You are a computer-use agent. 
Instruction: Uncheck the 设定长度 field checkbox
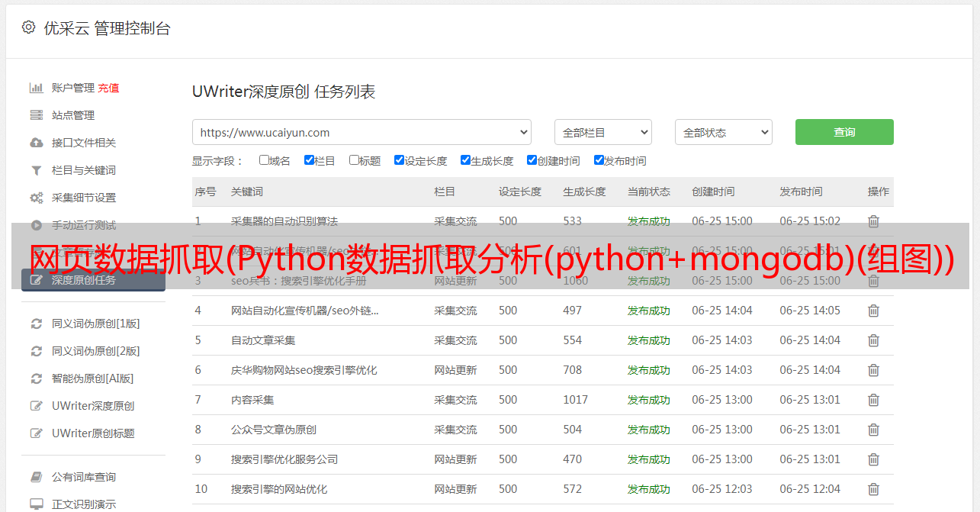pos(399,160)
